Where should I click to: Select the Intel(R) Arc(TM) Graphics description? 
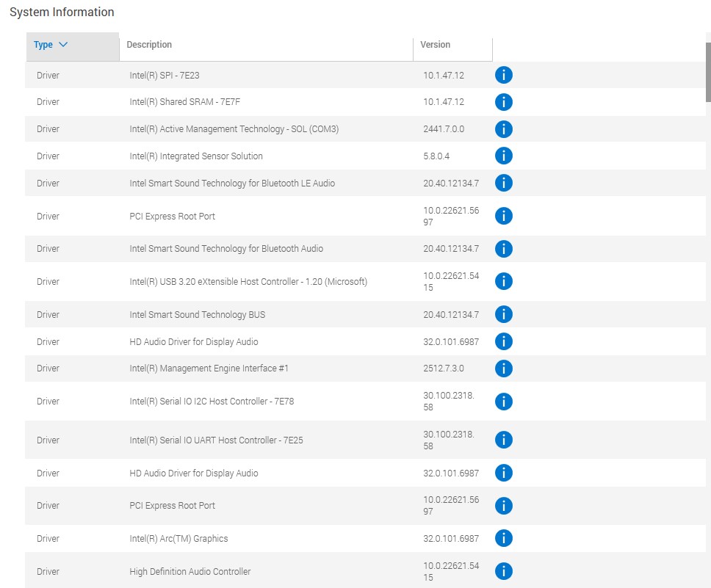click(x=178, y=539)
